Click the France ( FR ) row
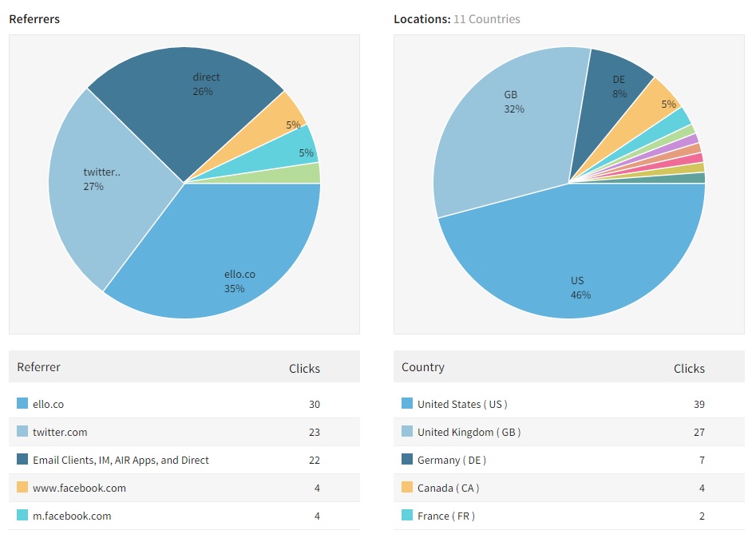 coord(569,516)
